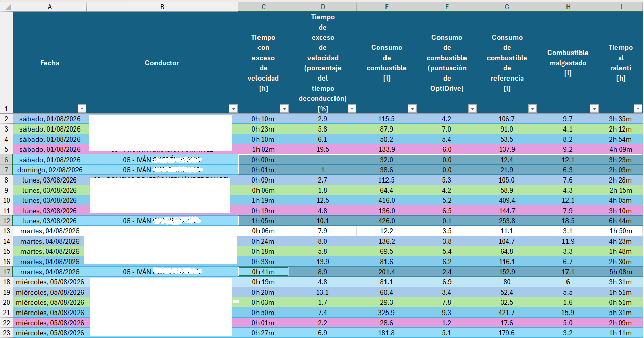Select column B via its letter header
644x338 pixels.
[162, 6]
